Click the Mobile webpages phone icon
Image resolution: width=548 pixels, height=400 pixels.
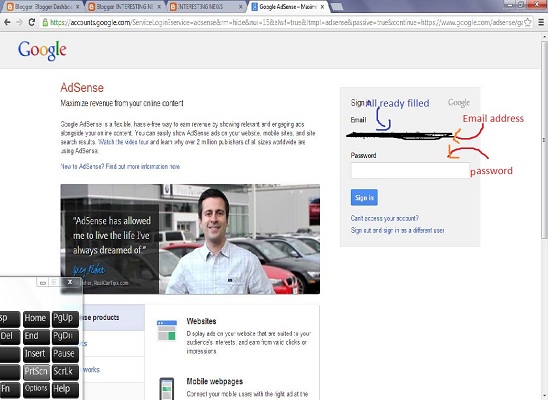[x=166, y=388]
